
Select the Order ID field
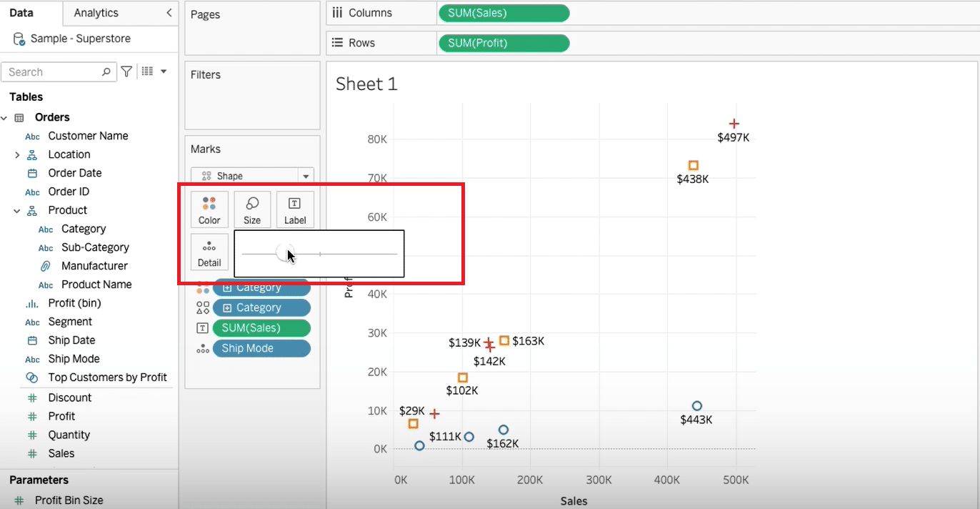[69, 192]
